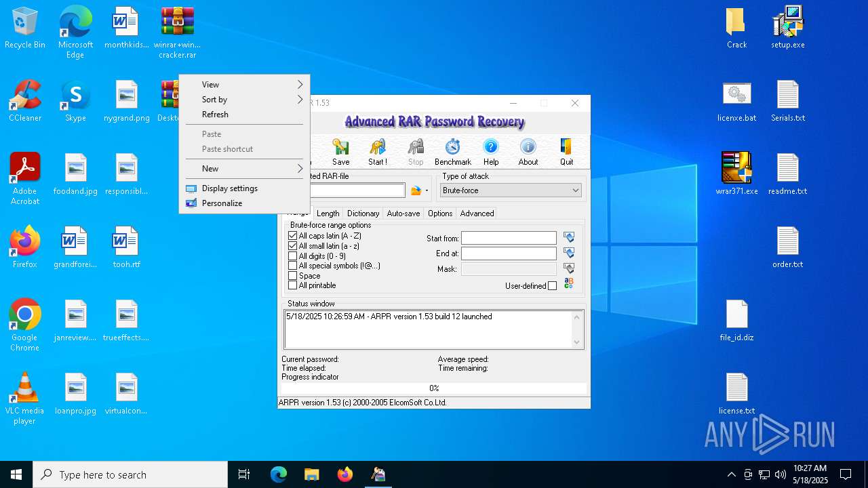Focus taskbar search box
The width and height of the screenshot is (868, 488).
[130, 474]
